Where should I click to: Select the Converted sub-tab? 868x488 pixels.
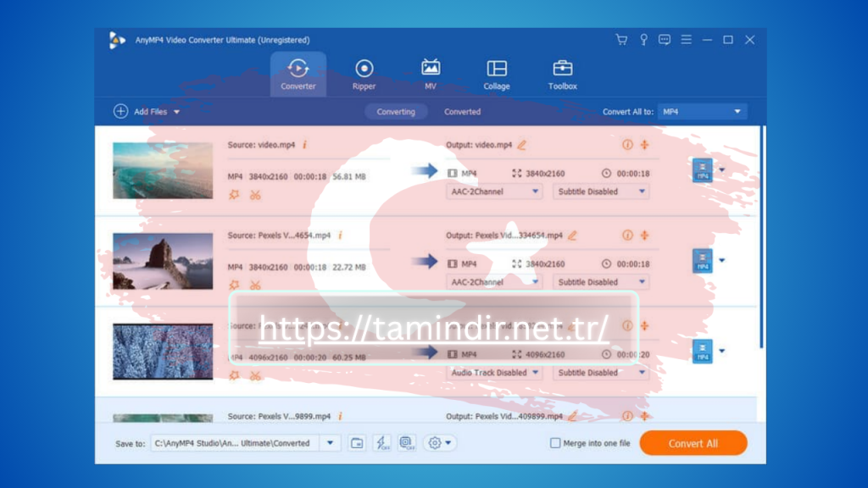pyautogui.click(x=462, y=112)
